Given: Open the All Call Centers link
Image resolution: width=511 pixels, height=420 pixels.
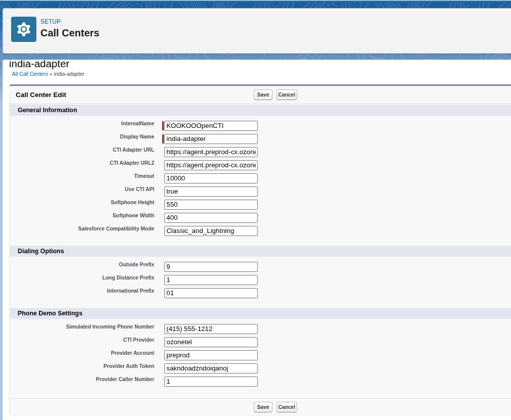Looking at the screenshot, I should tap(30, 74).
